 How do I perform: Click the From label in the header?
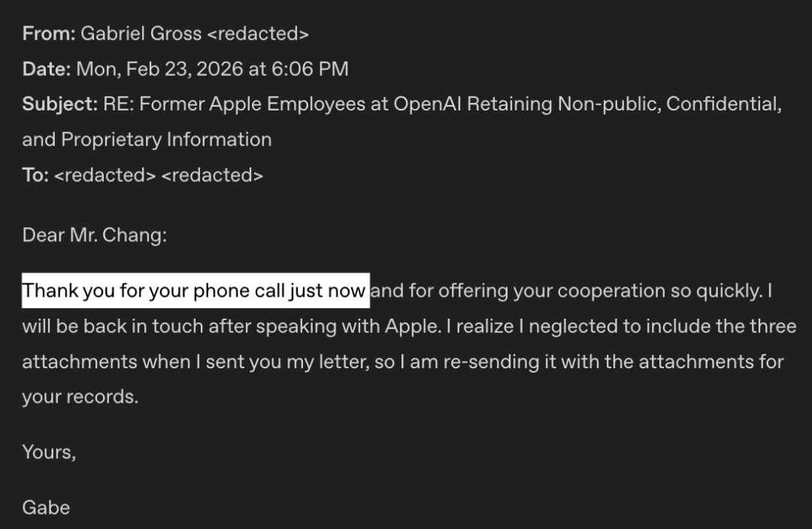pos(49,34)
